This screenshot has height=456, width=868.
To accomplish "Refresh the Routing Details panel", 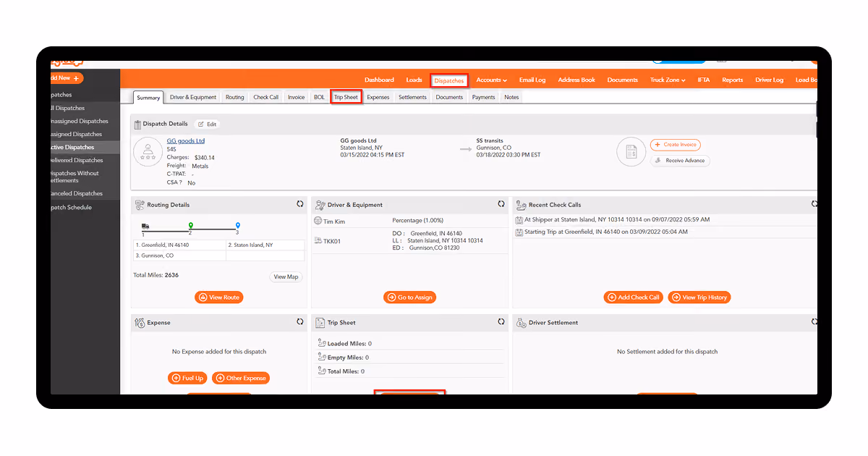I will tap(300, 204).
